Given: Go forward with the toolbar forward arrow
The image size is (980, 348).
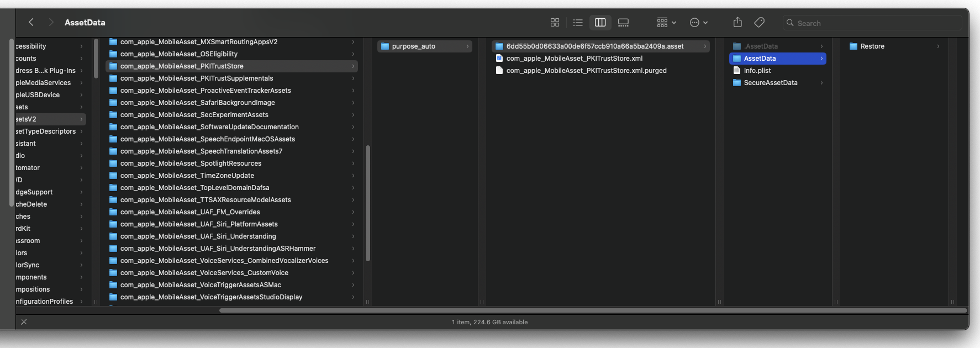Looking at the screenshot, I should click(51, 22).
